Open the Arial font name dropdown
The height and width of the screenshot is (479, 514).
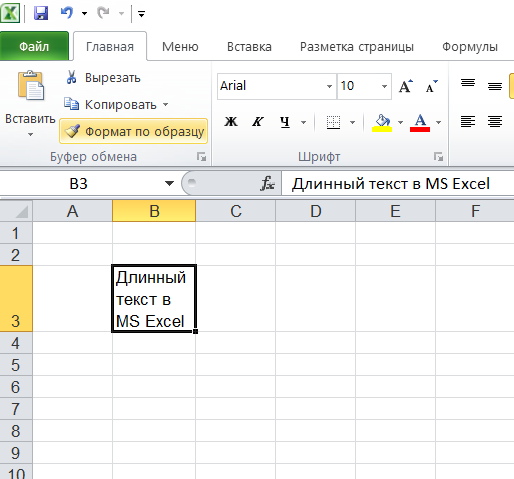[329, 86]
